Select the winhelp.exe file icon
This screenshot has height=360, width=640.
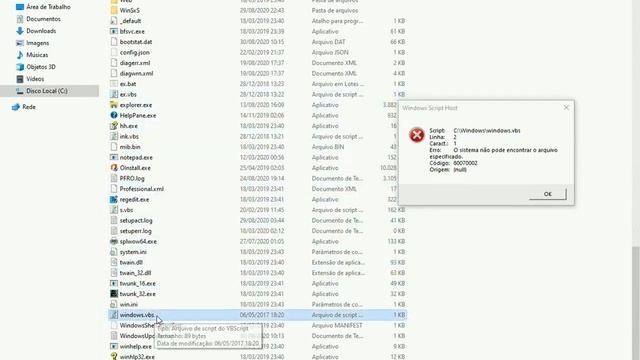(114, 347)
